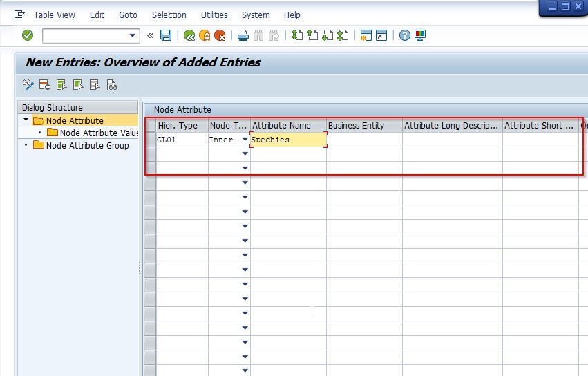Open the Selection menu
Screen dimensions: 588x376
click(x=169, y=15)
